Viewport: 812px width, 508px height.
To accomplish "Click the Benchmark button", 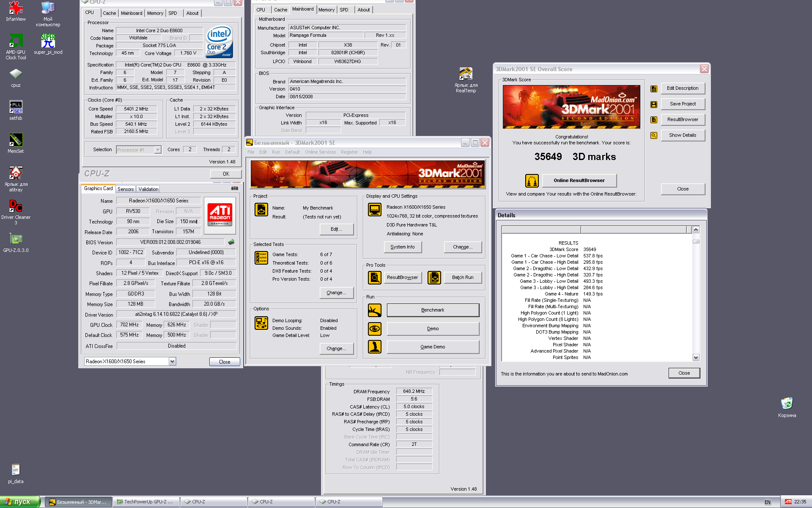I will coord(433,310).
